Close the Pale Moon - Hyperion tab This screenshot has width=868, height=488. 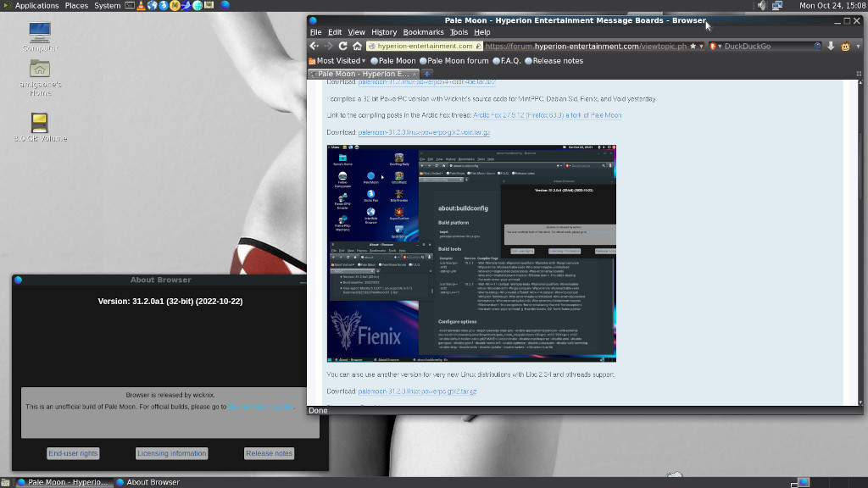[414, 75]
